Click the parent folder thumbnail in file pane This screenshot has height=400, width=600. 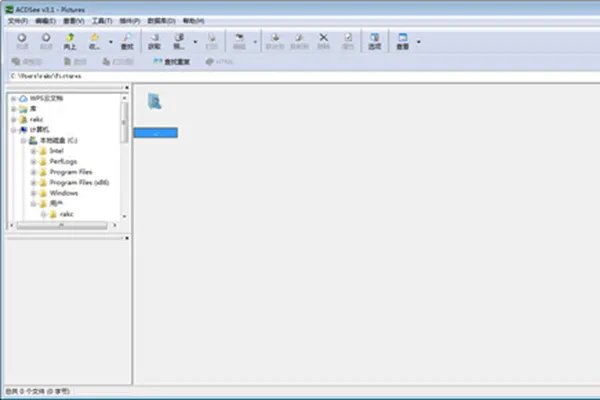coord(155,101)
